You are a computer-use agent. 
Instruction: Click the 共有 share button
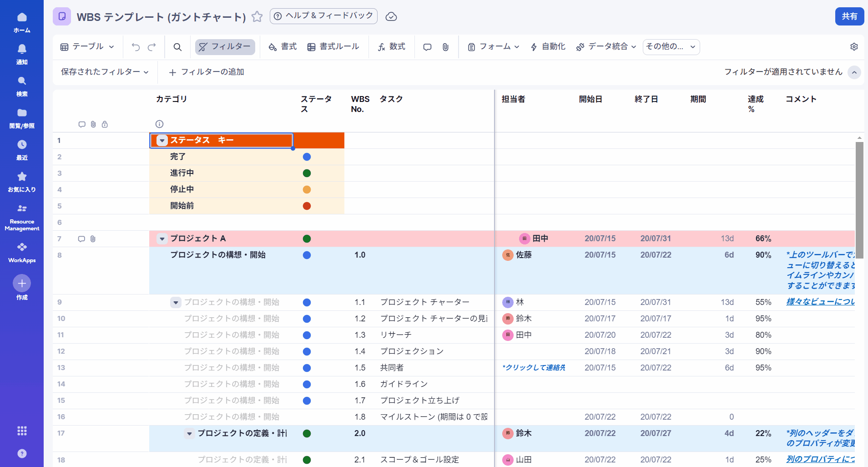(x=849, y=16)
